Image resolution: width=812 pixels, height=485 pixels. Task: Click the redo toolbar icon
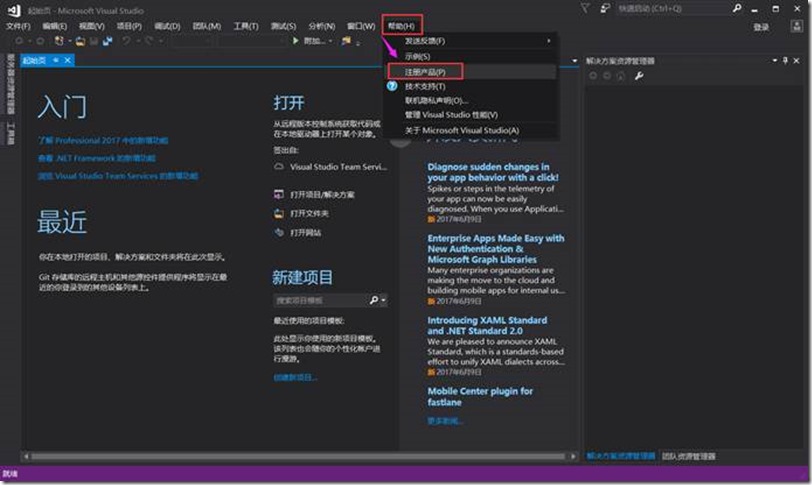[149, 40]
